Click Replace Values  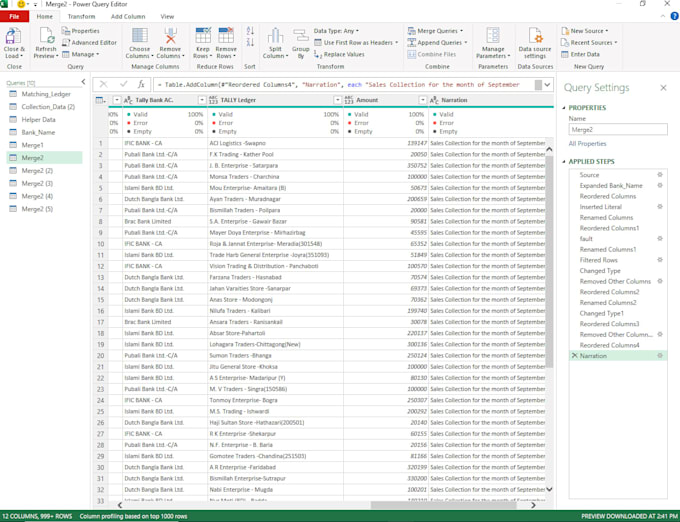point(339,54)
